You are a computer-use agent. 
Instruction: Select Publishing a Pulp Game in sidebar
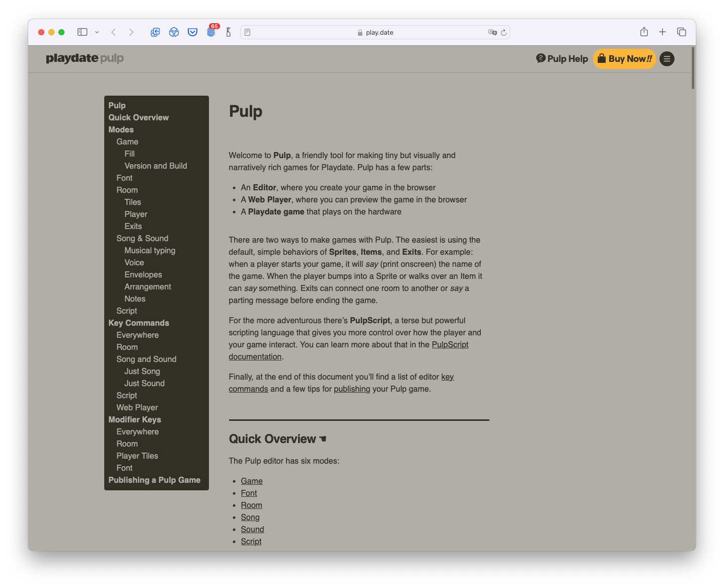point(155,480)
